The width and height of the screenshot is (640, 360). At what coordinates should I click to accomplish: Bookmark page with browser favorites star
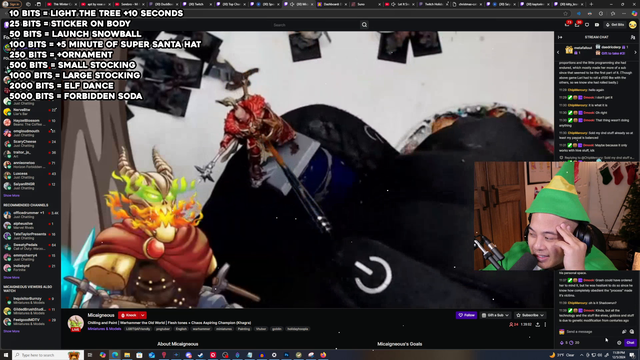pyautogui.click(x=565, y=13)
